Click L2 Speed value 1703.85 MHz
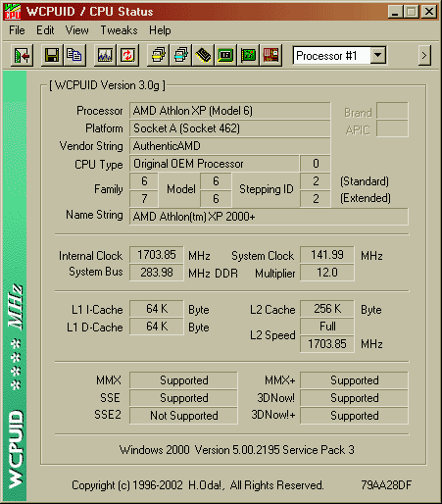Screen dimensions: 442x504 point(327,344)
